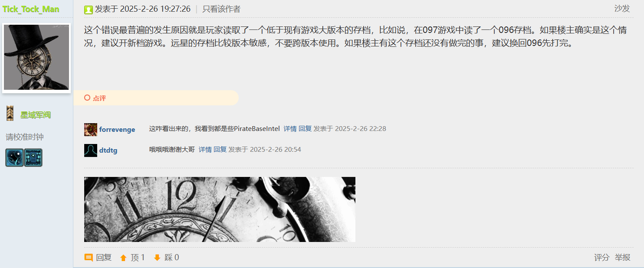Click the clock signature image

click(220, 209)
